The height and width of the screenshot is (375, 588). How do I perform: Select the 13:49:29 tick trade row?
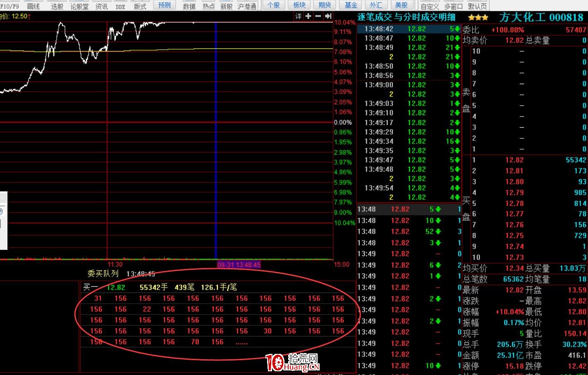[409, 132]
